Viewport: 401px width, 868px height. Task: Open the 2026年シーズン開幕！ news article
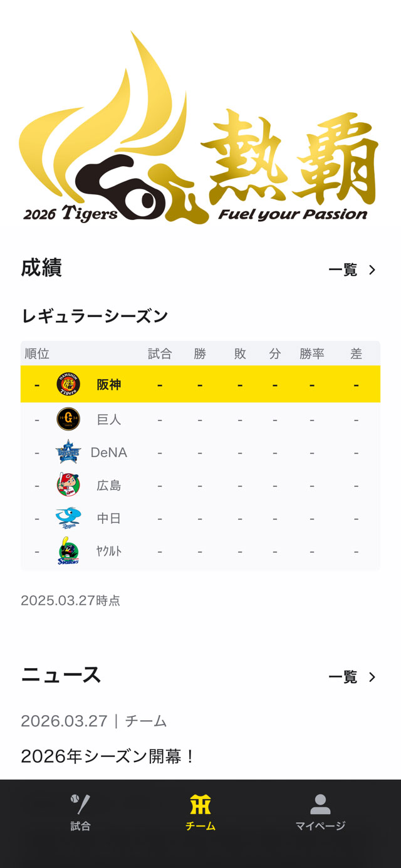[108, 756]
